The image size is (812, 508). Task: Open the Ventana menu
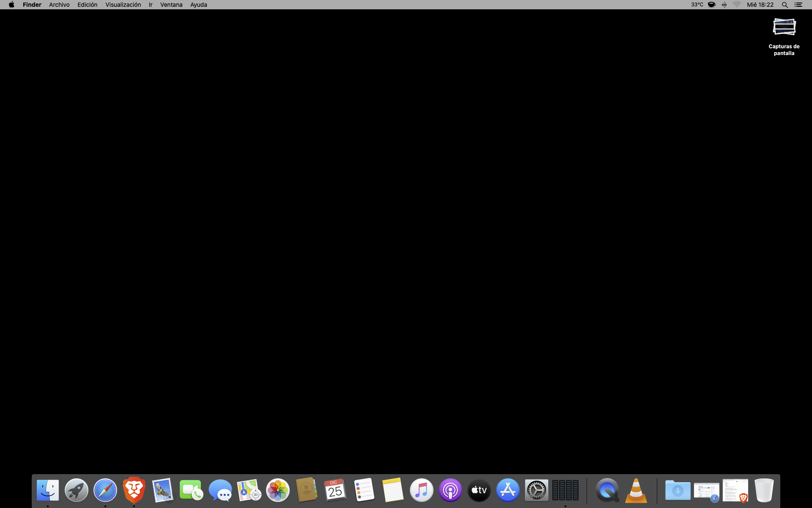coord(171,5)
